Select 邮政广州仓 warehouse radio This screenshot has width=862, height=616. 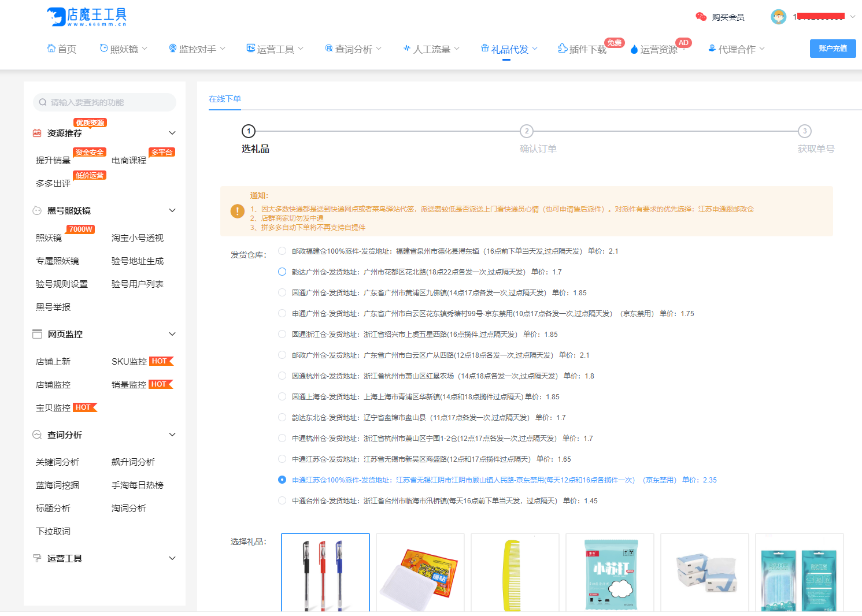coord(282,355)
